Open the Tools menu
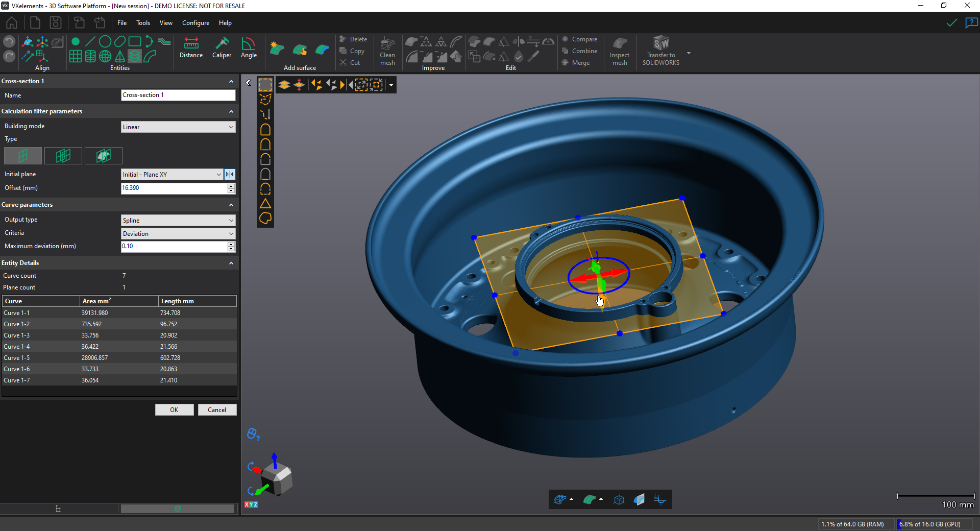Image resolution: width=980 pixels, height=531 pixels. tap(143, 22)
